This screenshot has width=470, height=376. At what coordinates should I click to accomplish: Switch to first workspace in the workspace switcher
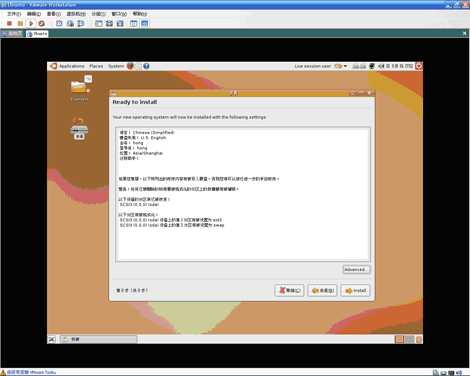[x=399, y=339]
